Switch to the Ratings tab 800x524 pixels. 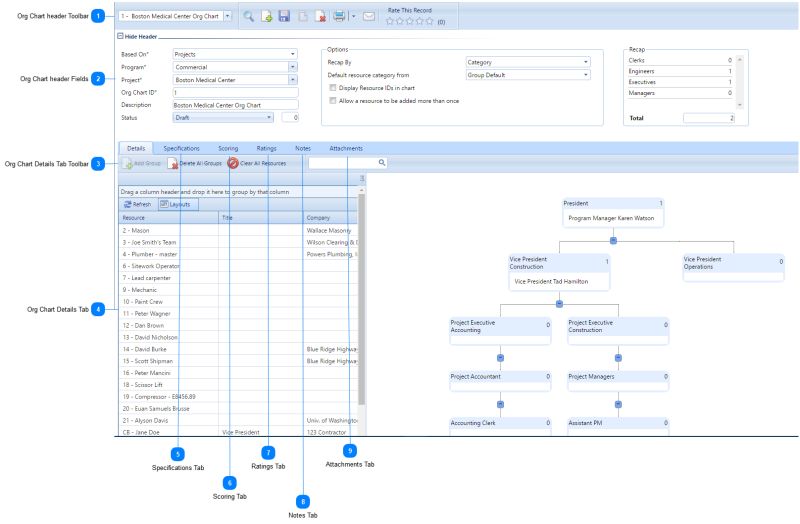tap(266, 148)
